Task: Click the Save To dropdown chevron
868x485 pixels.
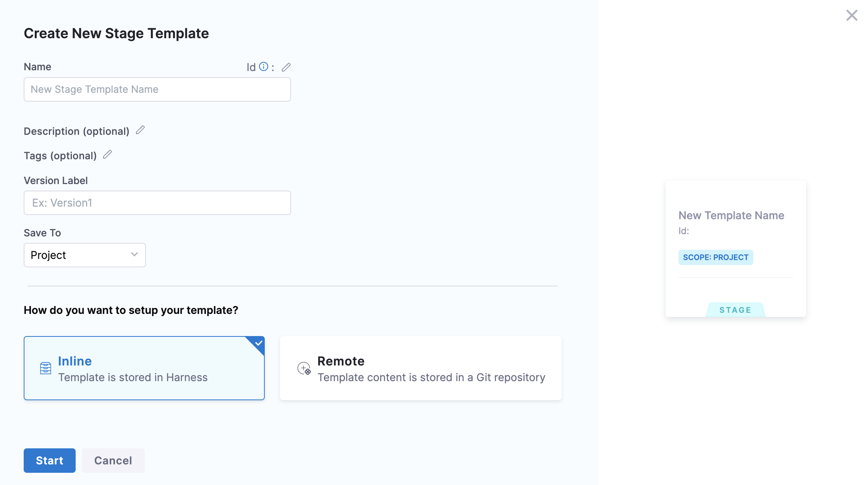Action: (134, 255)
